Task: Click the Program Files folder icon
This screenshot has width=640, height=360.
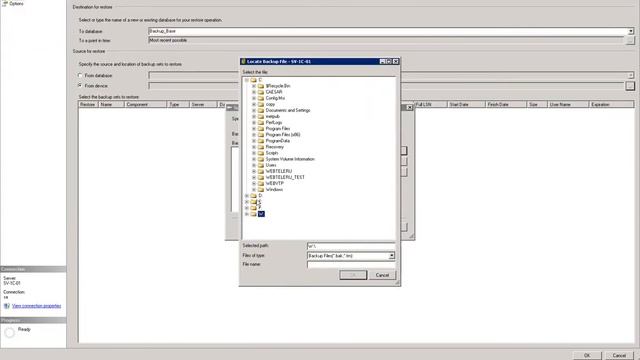Action: [x=261, y=129]
